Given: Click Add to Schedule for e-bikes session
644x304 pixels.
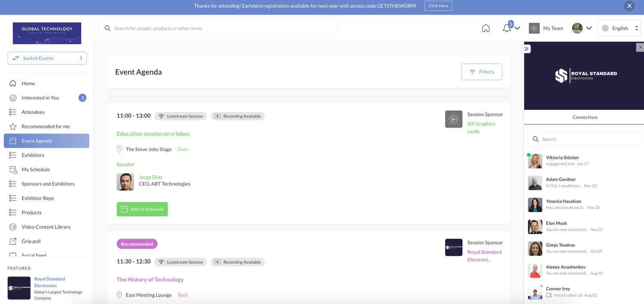Looking at the screenshot, I should [142, 209].
